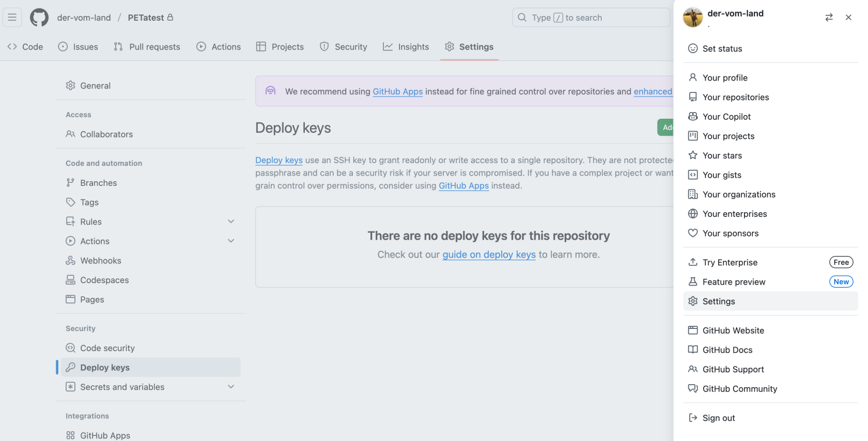This screenshot has height=441, width=868.
Task: Close the user menu panel
Action: click(x=848, y=17)
